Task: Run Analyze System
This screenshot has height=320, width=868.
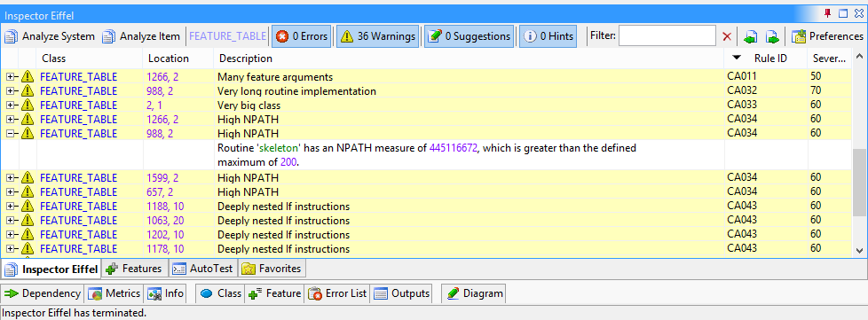Action: pyautogui.click(x=50, y=36)
